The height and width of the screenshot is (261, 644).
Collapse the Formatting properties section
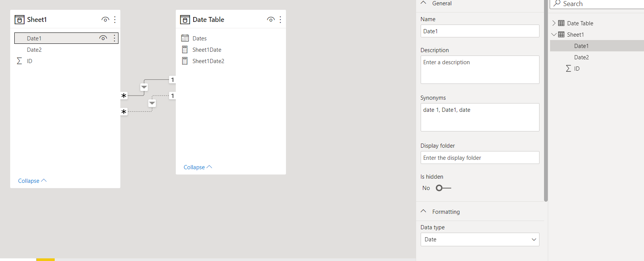(x=423, y=212)
